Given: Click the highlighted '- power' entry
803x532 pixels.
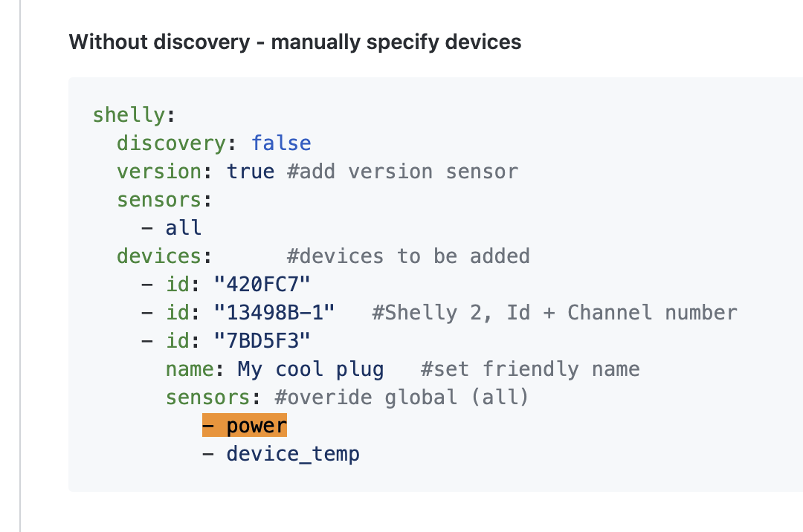Looking at the screenshot, I should point(245,425).
